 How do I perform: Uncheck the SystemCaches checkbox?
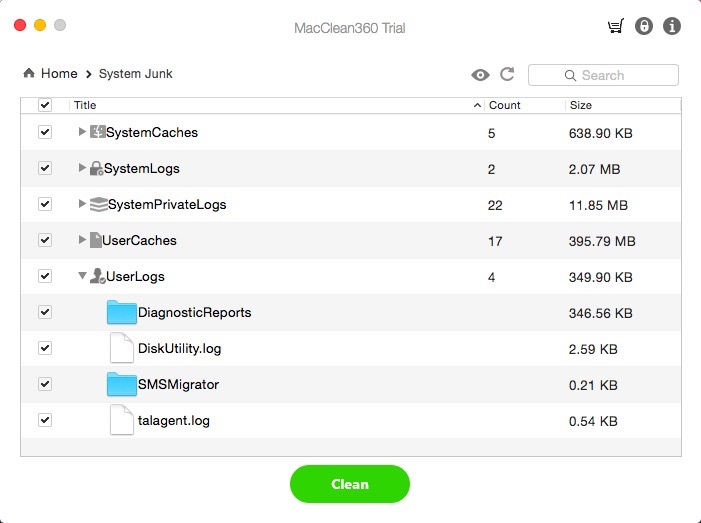coord(45,132)
